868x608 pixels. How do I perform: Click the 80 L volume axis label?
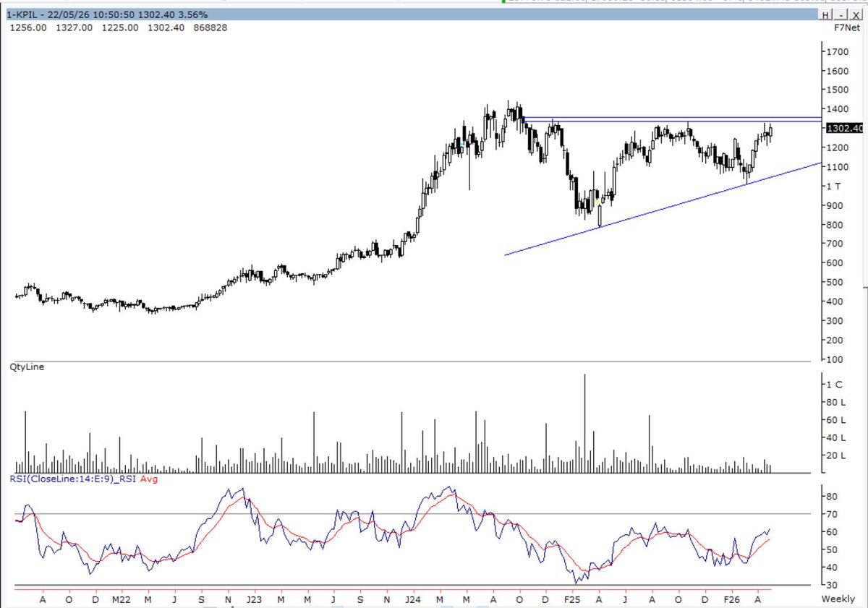tap(836, 403)
